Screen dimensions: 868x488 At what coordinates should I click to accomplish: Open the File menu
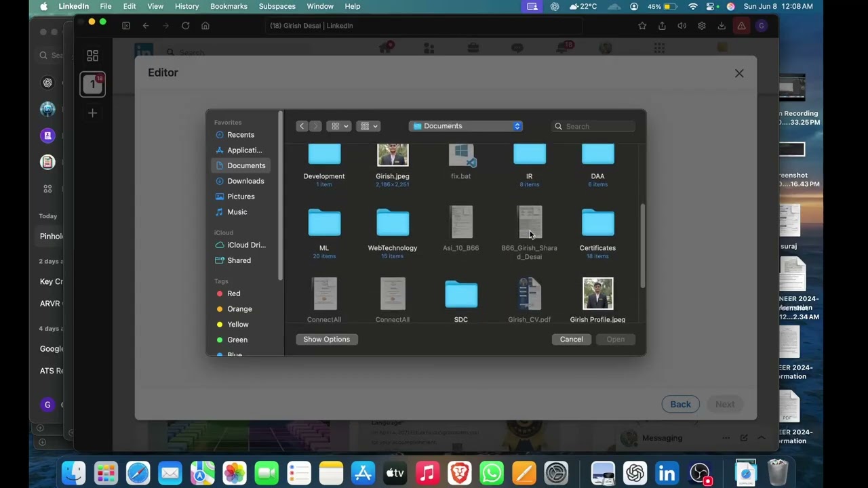point(106,6)
